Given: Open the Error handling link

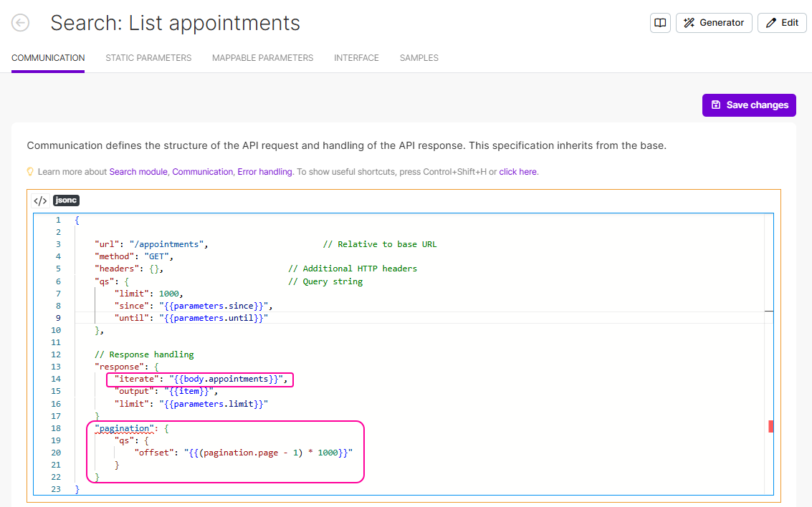Looking at the screenshot, I should pos(264,172).
